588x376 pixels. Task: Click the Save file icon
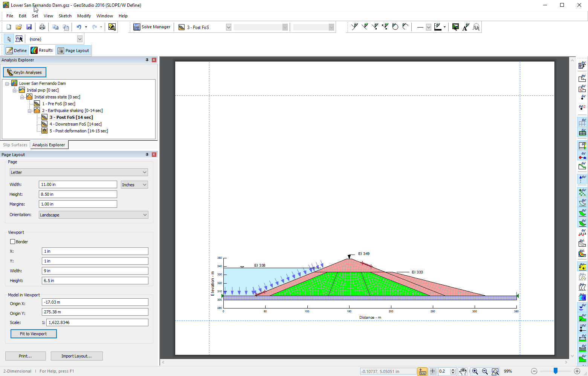click(x=29, y=27)
